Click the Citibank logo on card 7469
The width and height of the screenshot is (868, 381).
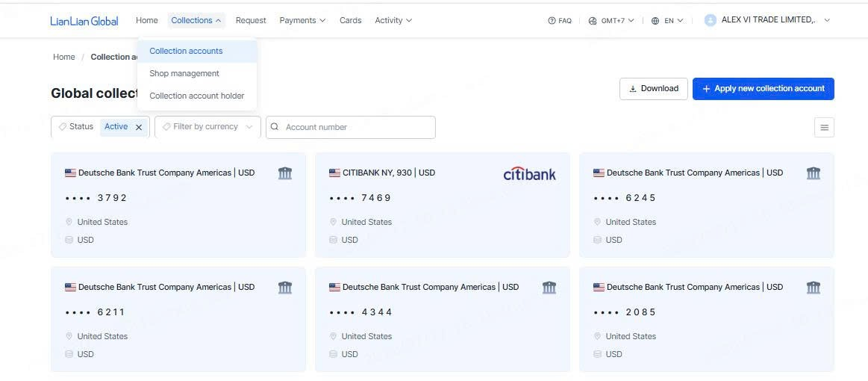click(x=530, y=174)
